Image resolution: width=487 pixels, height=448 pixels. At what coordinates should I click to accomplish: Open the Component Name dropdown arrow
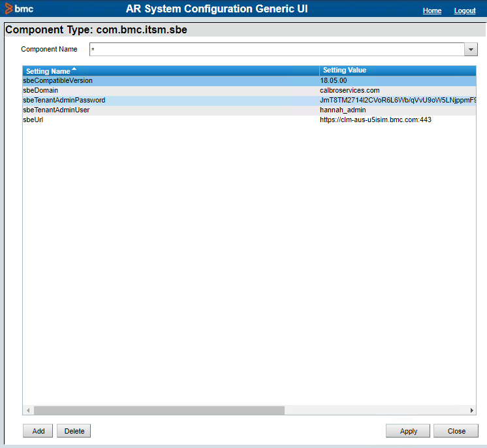tap(471, 50)
